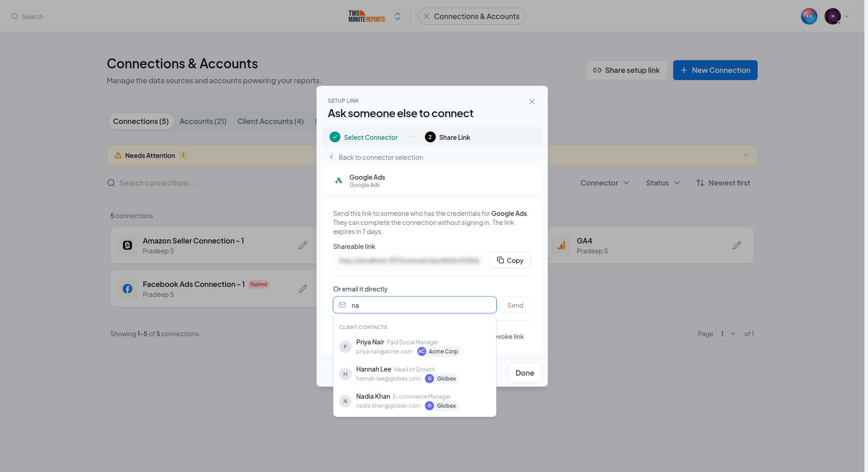Copy the shareable link
The width and height of the screenshot is (868, 472).
510,260
